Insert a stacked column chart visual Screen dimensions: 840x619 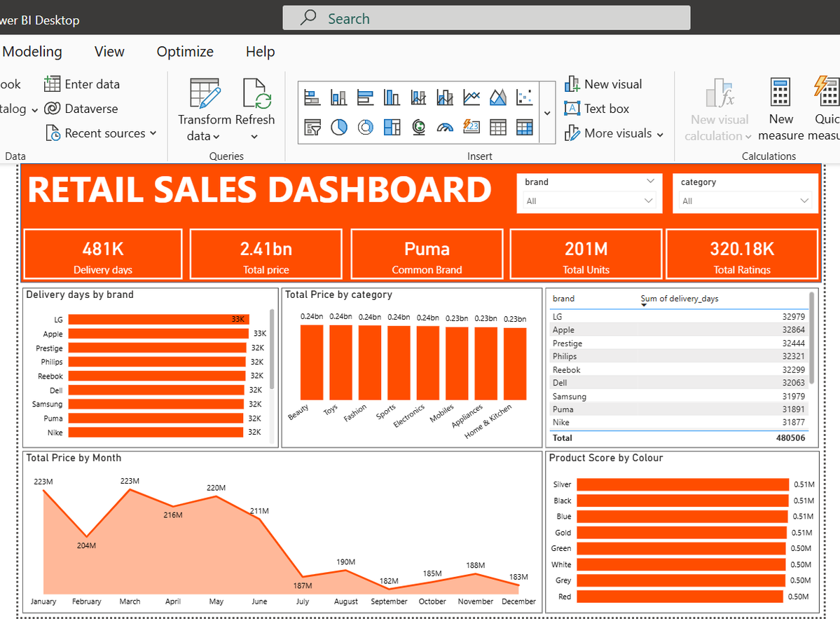pos(338,97)
